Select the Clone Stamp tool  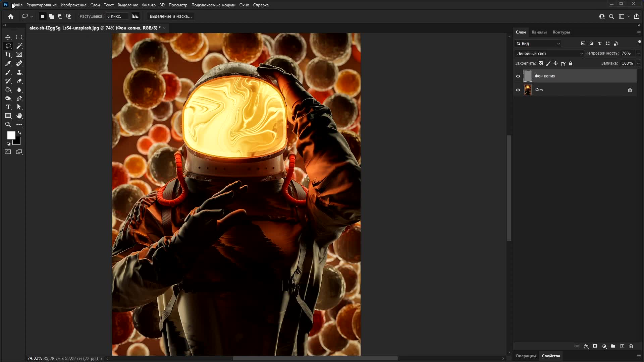19,72
